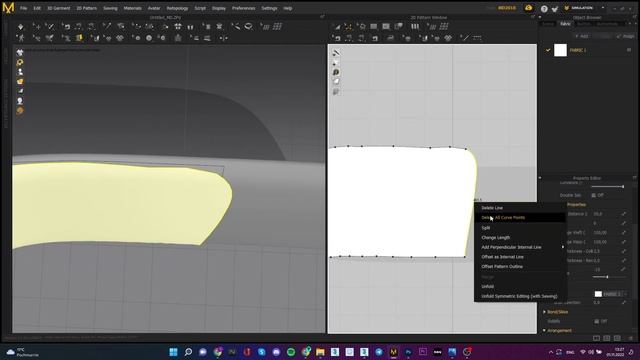
Task: Click the yellow user ID label
Action: click(x=507, y=8)
